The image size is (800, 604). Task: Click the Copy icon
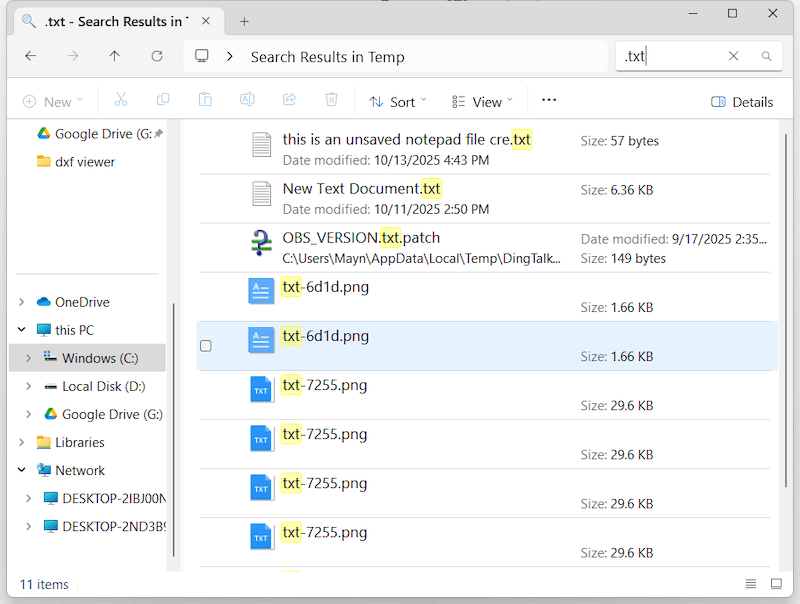tap(161, 101)
